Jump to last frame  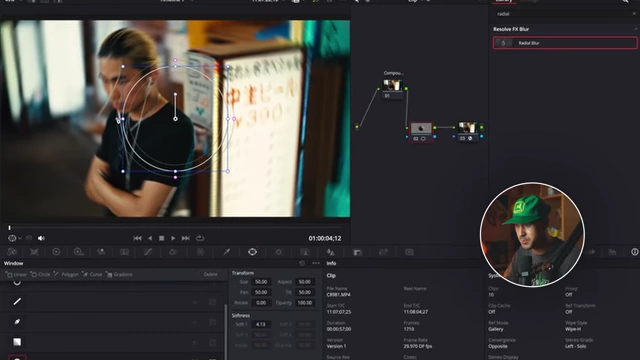186,238
